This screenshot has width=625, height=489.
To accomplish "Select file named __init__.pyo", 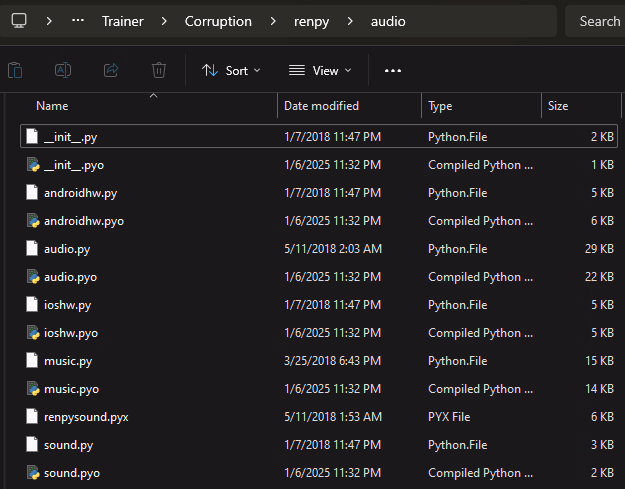I will 74,165.
